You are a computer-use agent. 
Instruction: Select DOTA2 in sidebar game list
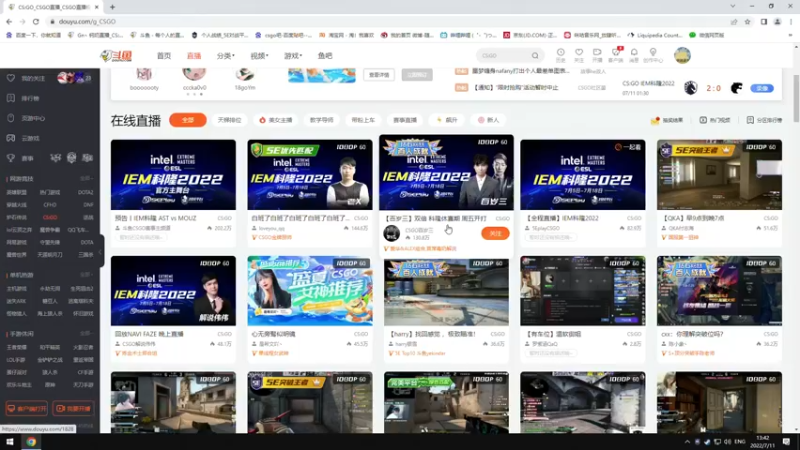pos(86,192)
